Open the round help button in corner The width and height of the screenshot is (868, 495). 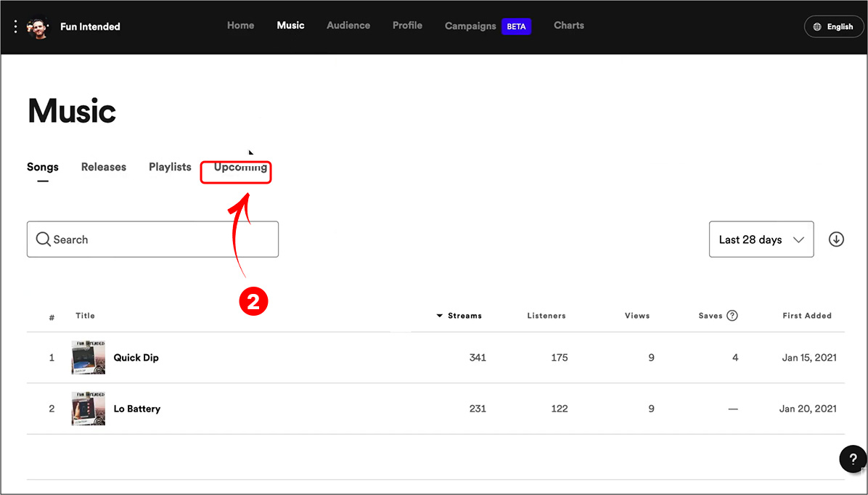pos(853,459)
